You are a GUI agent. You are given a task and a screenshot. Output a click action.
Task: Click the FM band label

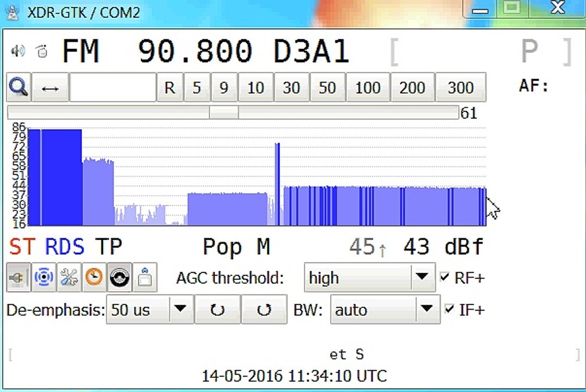(x=81, y=51)
